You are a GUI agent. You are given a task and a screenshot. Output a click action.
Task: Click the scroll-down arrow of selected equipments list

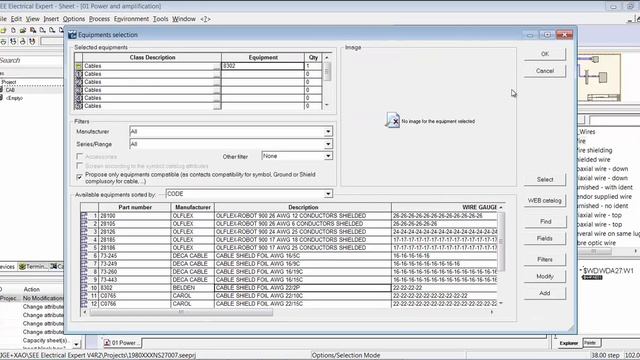(327, 105)
